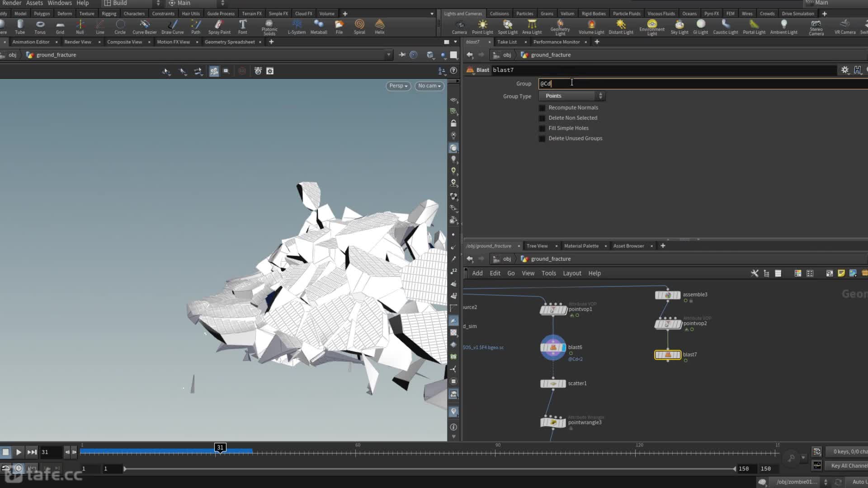Open the Main take dropdown
This screenshot has height=488, width=868.
coord(196,3)
